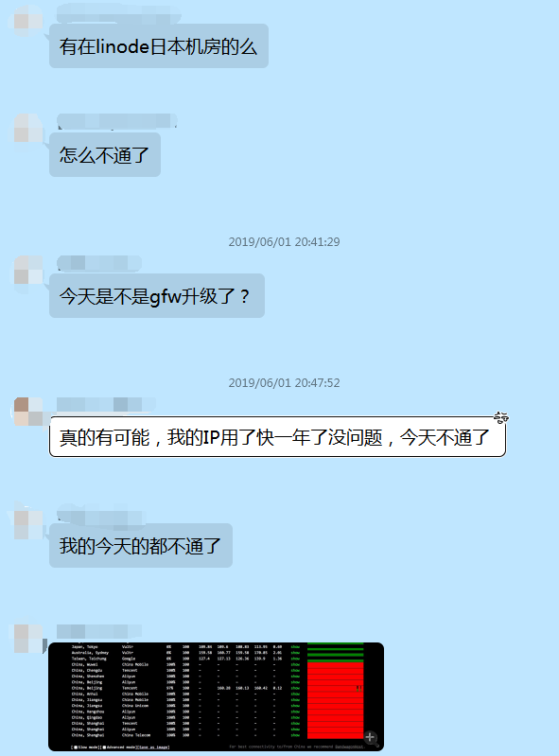
Task: Click the magnifier zoom icon on the ping screenshot
Action: (x=370, y=737)
